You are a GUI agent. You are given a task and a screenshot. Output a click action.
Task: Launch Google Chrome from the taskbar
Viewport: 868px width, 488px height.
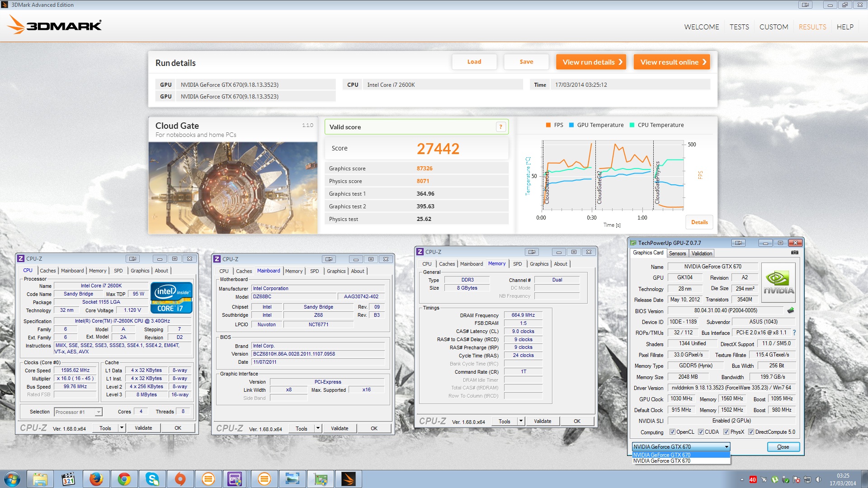pos(124,479)
